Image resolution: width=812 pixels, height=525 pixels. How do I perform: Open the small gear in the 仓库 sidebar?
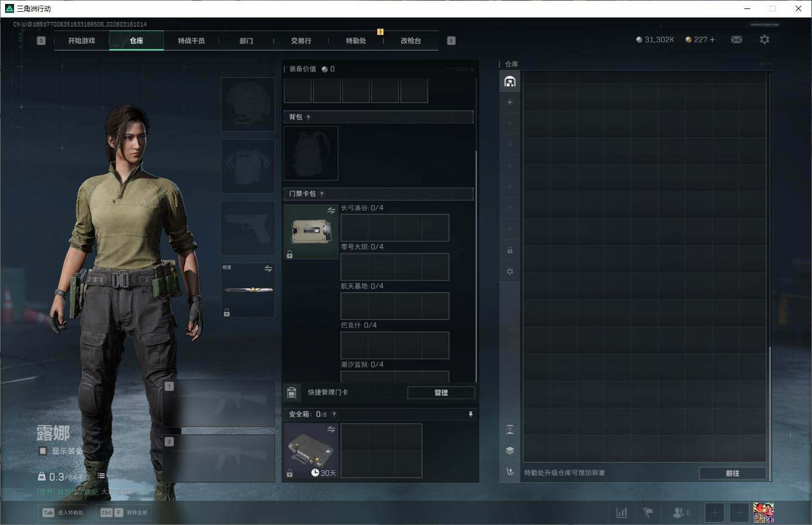coord(510,272)
